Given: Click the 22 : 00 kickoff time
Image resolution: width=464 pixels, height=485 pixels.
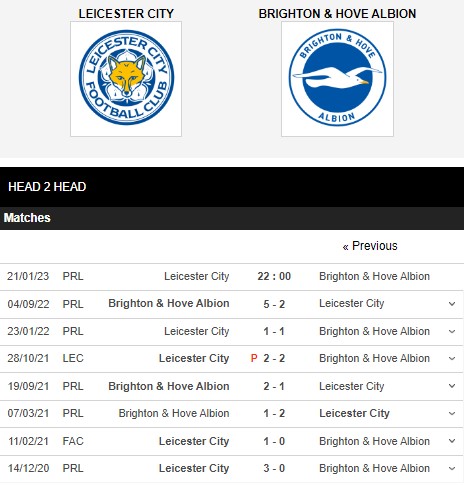Looking at the screenshot, I should [274, 276].
